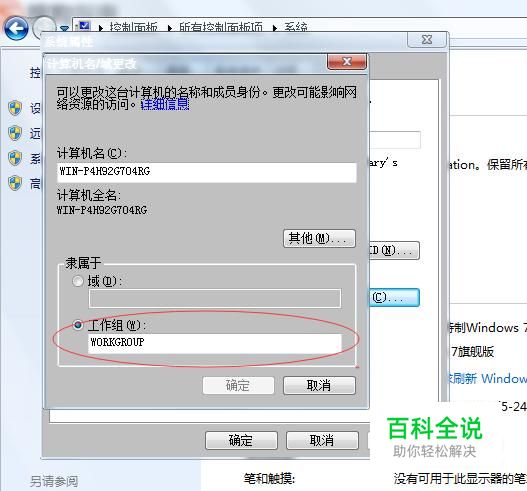Expand arrow before 所有控制面板项 breadcrumb
The height and width of the screenshot is (491, 527).
point(170,28)
